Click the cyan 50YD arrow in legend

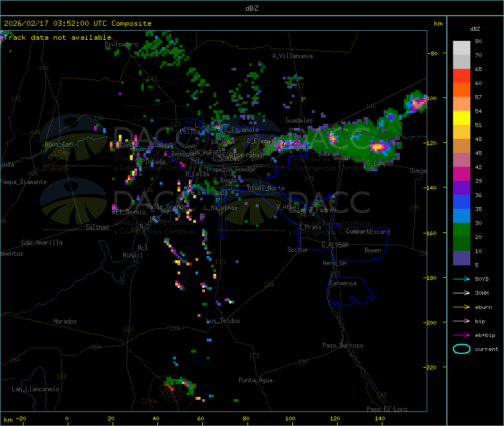click(x=461, y=279)
